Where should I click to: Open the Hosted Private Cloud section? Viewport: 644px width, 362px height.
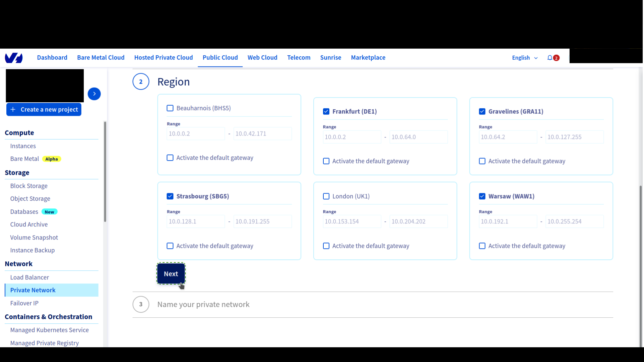164,57
